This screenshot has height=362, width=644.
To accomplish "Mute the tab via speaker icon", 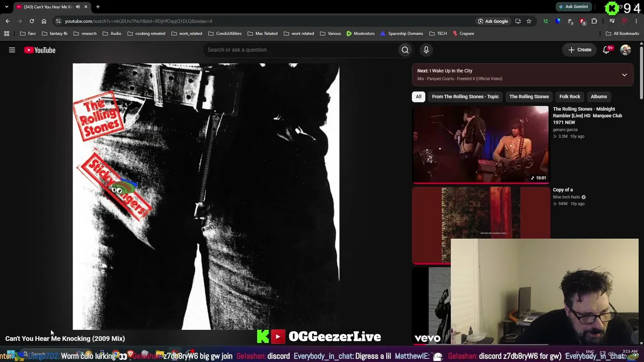I will click(77, 7).
